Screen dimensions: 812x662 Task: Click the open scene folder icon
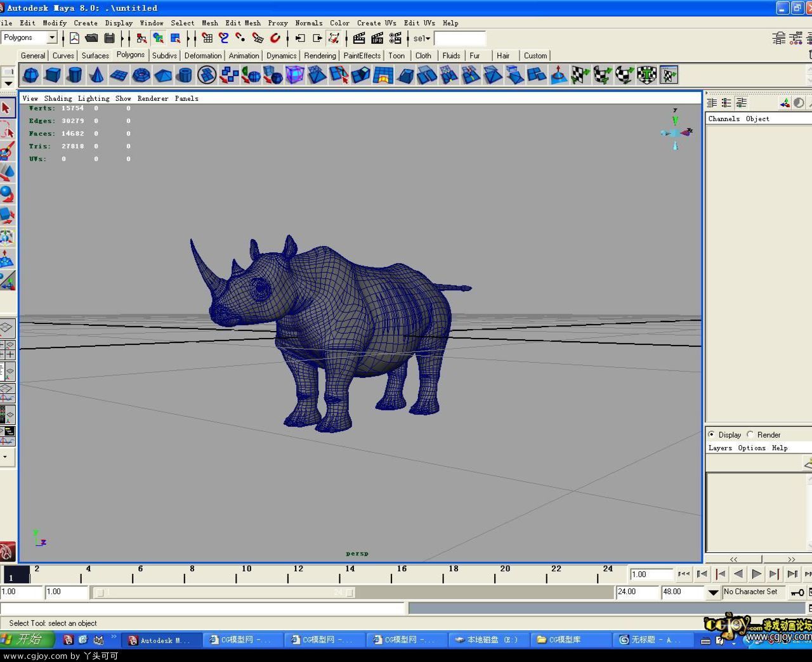pos(91,38)
